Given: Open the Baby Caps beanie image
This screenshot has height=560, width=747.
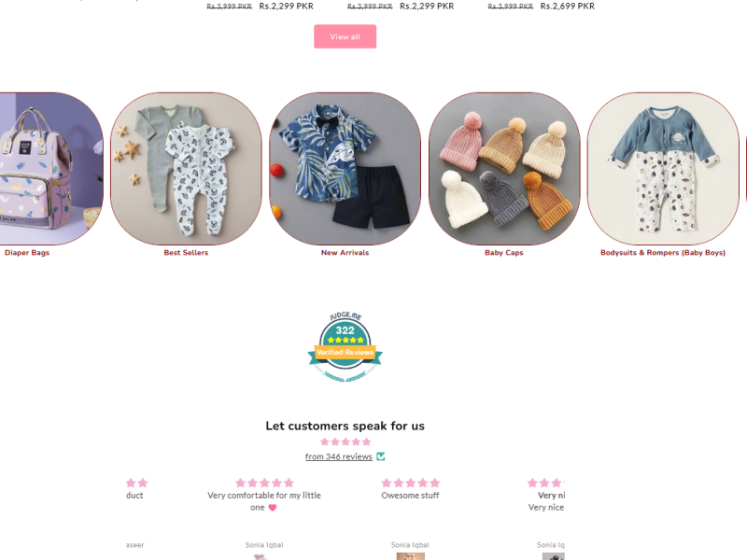Looking at the screenshot, I should tap(504, 169).
